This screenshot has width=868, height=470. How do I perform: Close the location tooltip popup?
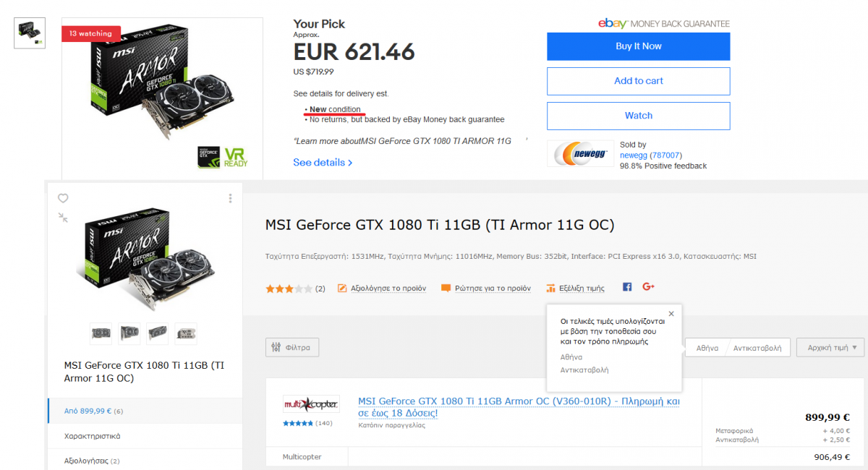(x=671, y=314)
